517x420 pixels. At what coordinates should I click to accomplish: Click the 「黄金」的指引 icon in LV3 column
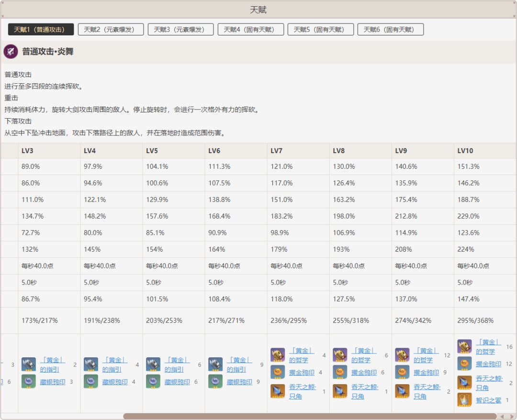29,365
